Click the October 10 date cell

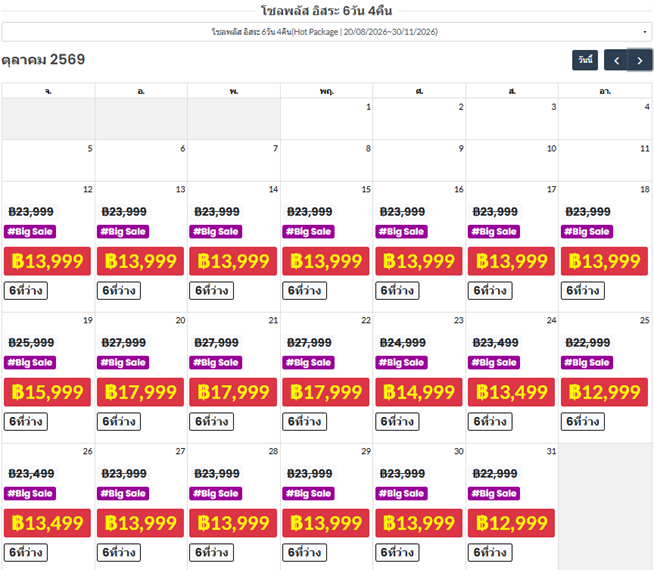coord(512,160)
